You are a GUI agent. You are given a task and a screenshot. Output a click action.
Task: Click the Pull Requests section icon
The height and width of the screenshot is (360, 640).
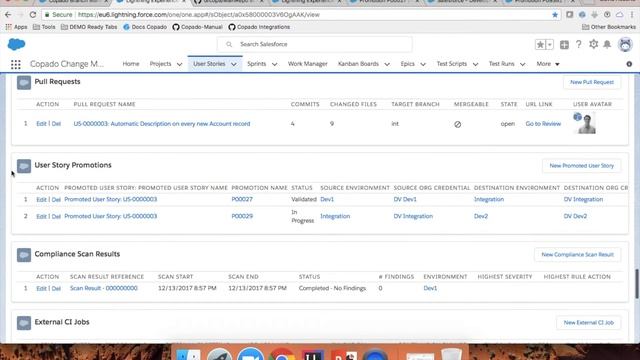pos(24,82)
